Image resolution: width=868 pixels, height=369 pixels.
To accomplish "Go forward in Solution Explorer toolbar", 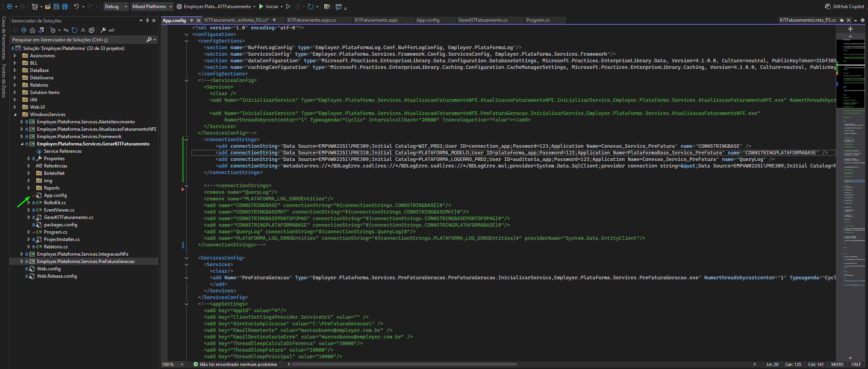I will point(24,30).
